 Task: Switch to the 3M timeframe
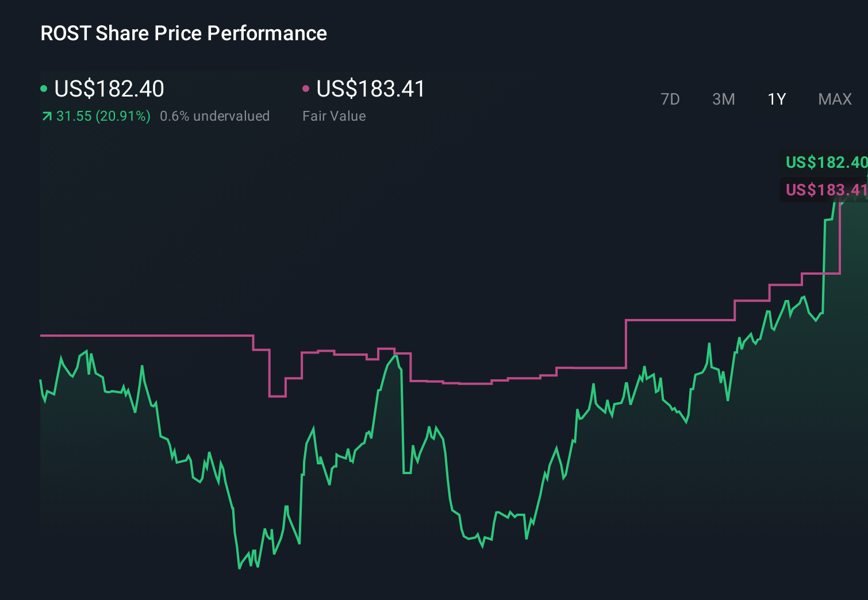(x=723, y=99)
